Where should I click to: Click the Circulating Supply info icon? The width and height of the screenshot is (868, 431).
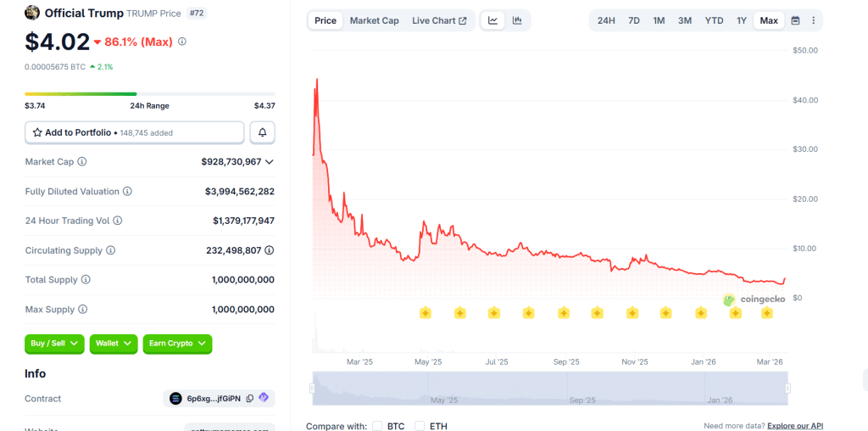pos(111,250)
